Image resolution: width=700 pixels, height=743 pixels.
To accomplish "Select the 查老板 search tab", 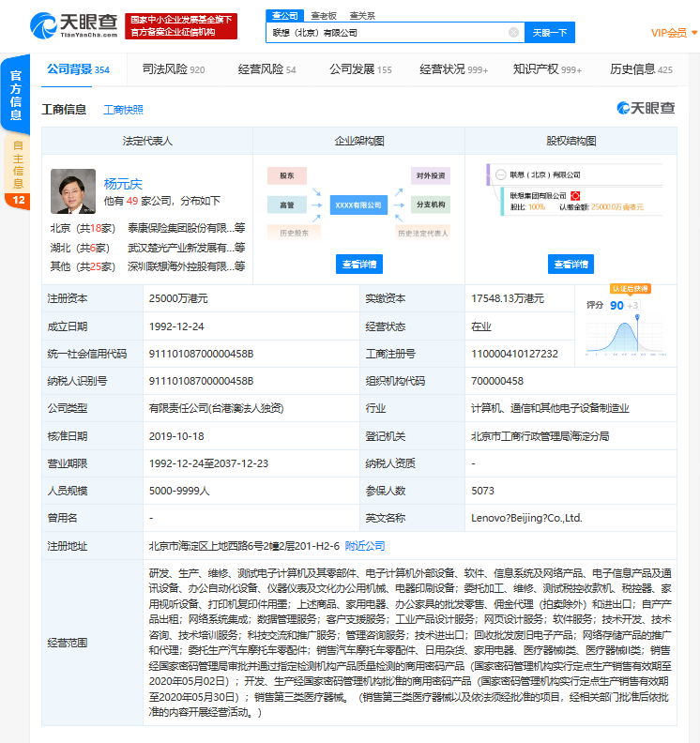I will [x=324, y=16].
